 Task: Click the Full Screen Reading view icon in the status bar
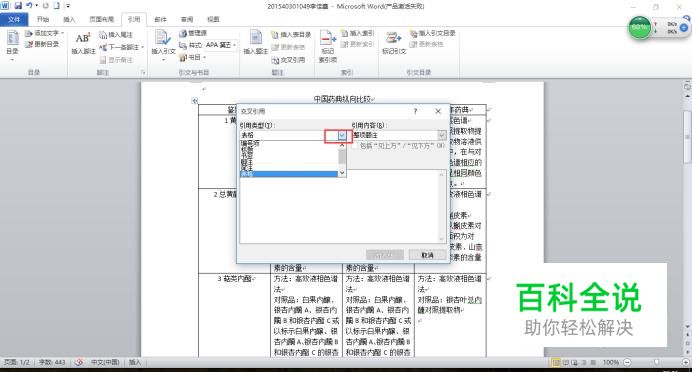(566, 362)
